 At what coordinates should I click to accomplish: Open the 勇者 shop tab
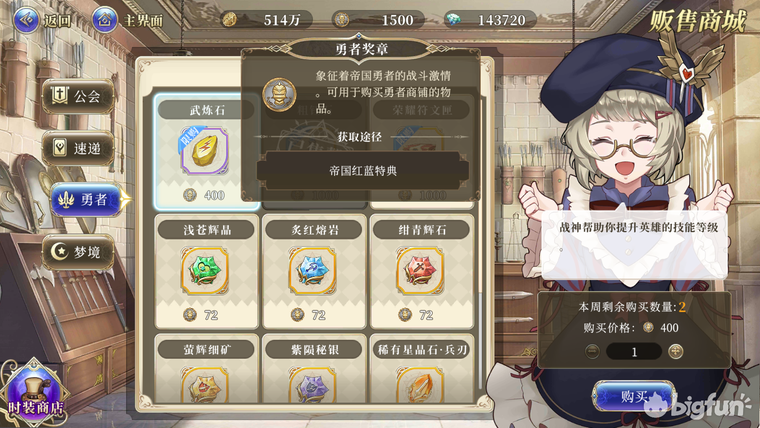pyautogui.click(x=86, y=200)
